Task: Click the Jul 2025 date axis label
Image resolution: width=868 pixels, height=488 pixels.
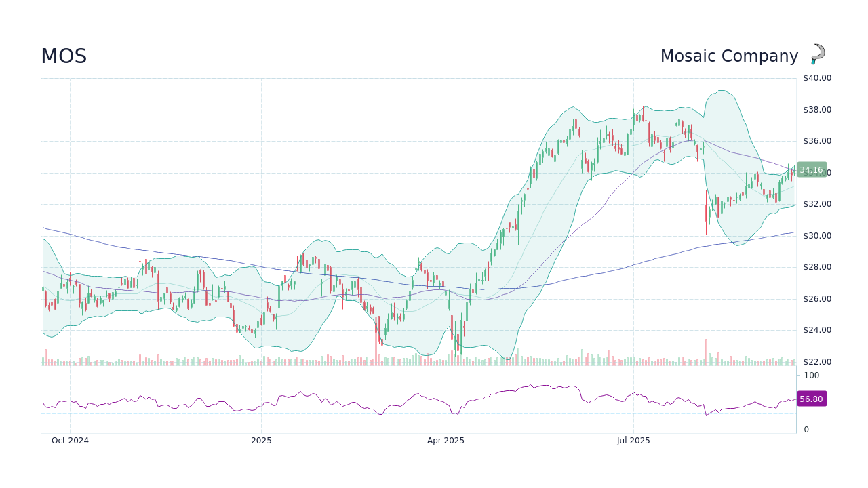Action: [x=633, y=440]
